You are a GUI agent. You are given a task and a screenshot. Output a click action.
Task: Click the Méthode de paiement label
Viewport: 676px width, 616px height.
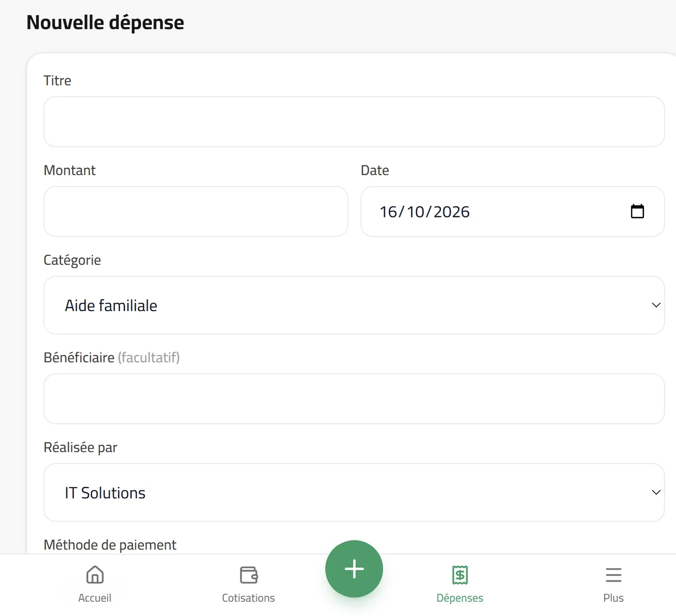point(110,544)
